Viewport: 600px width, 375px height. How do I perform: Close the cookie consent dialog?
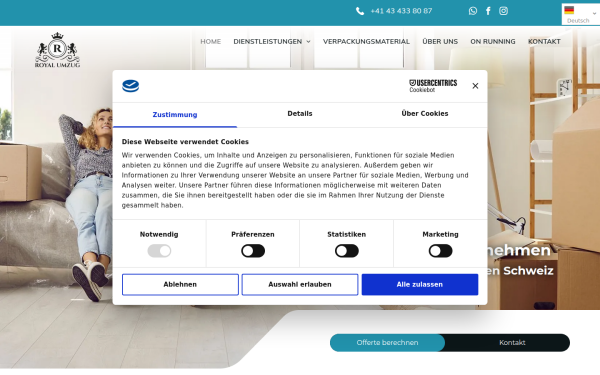tap(475, 86)
